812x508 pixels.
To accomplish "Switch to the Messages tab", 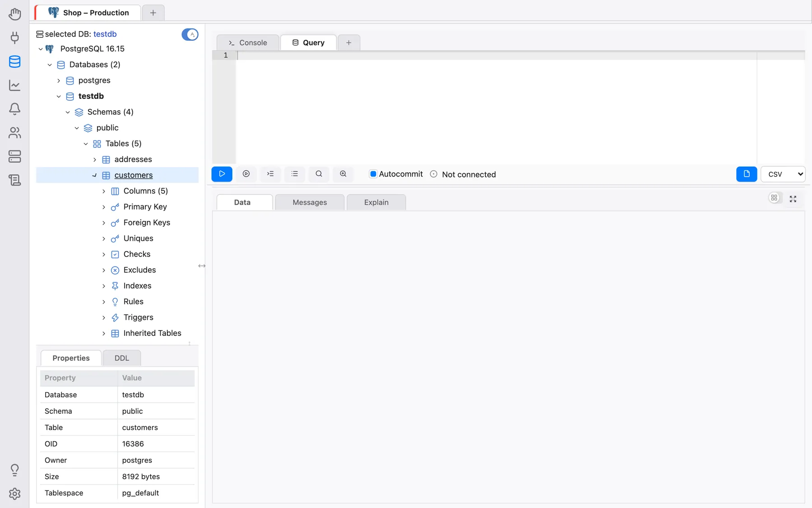I will click(x=309, y=202).
